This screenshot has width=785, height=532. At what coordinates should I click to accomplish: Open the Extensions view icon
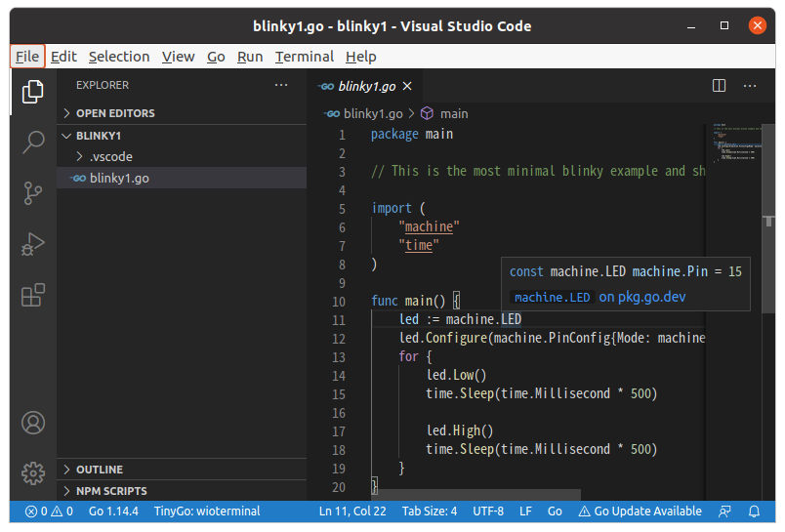coord(33,295)
